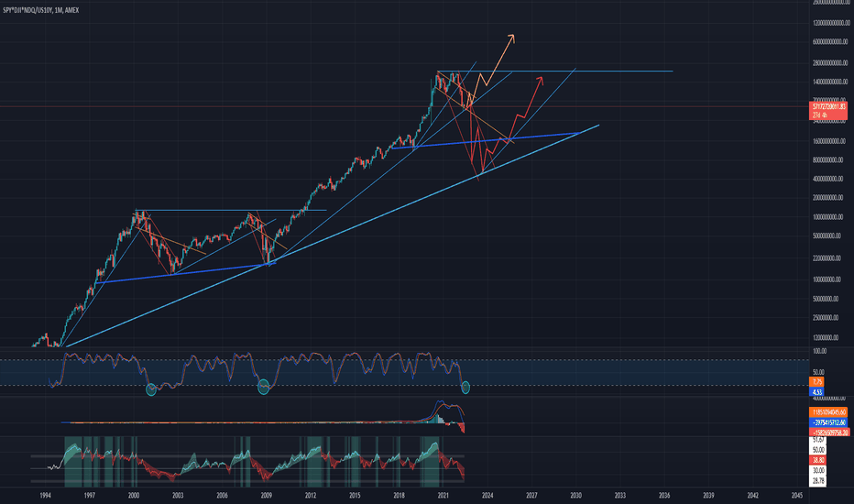Click the 14000000000.00 price axis label

830,82
